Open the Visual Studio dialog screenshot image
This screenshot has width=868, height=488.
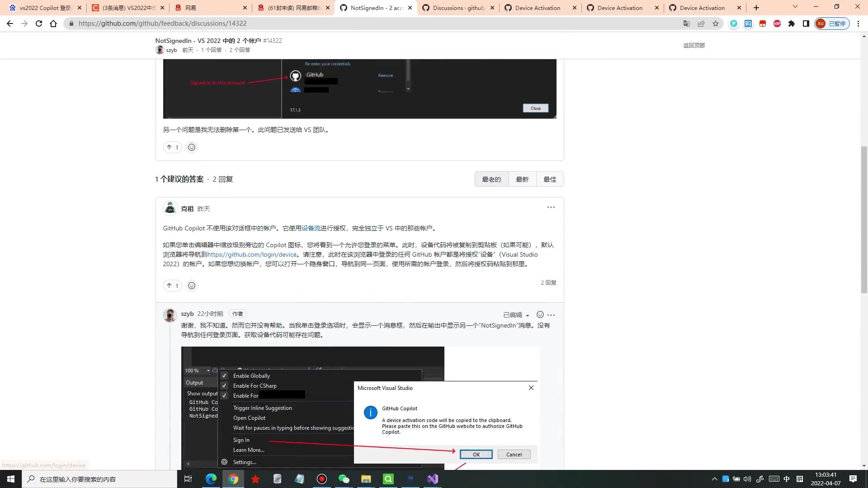click(360, 408)
